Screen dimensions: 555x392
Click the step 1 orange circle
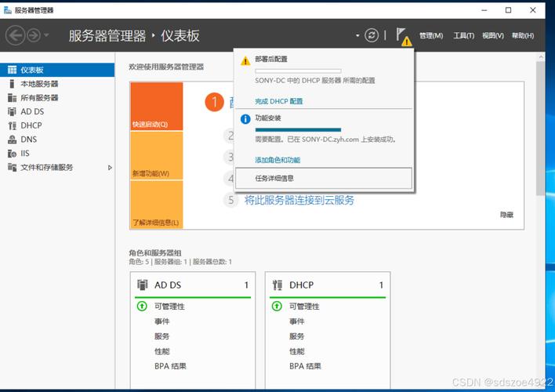215,102
